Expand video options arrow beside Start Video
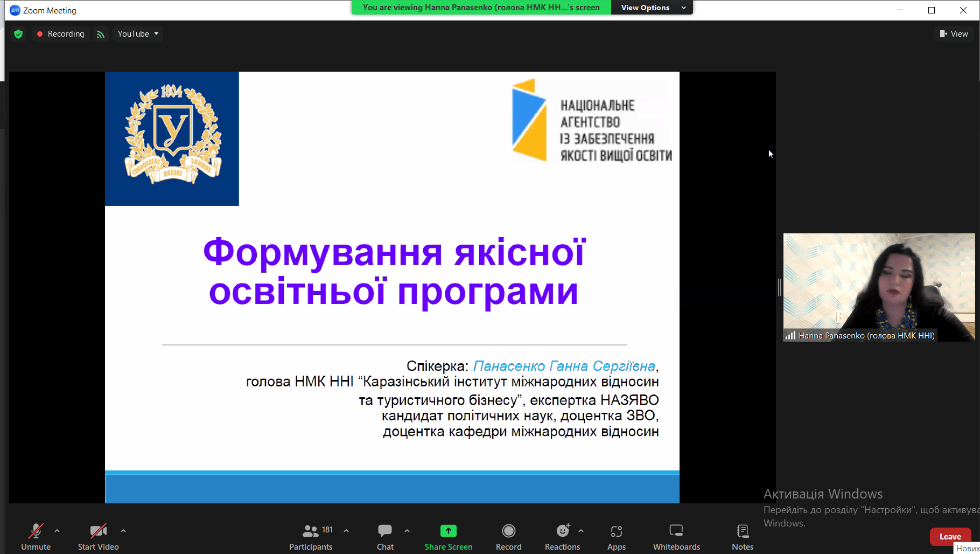 coord(123,531)
